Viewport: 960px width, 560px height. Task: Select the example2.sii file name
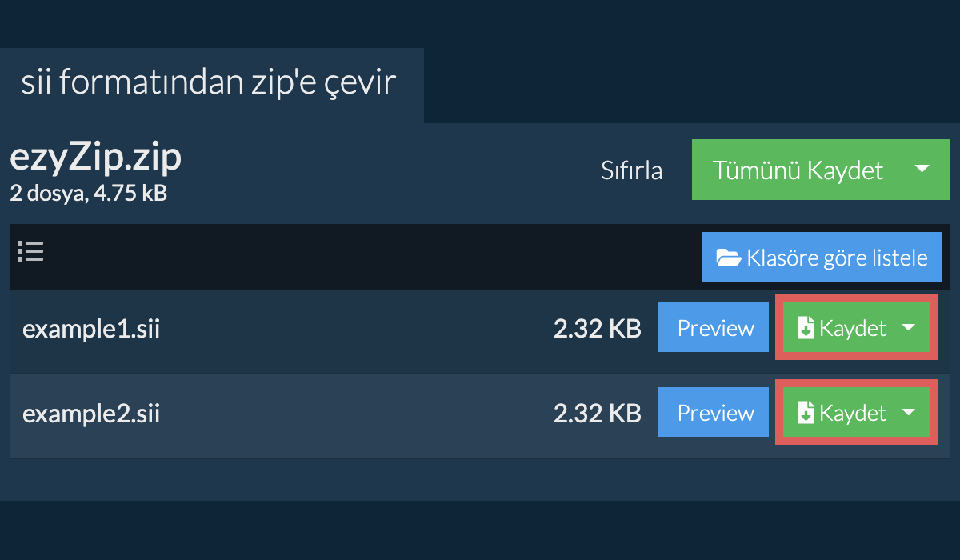(91, 414)
